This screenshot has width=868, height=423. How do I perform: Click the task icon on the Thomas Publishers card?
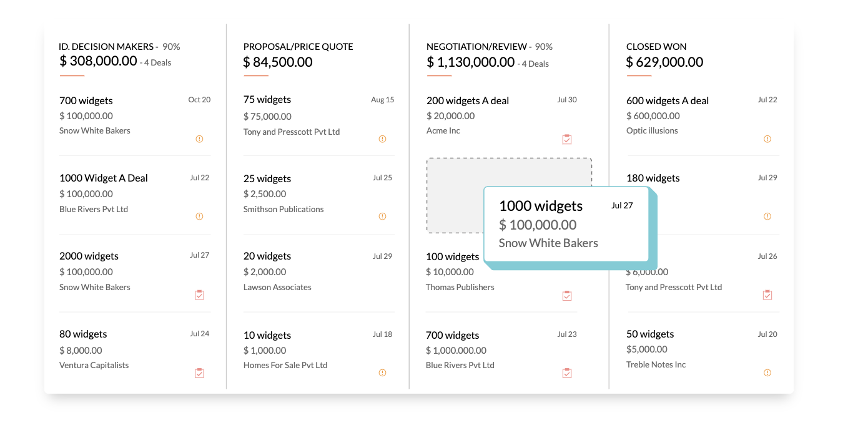567,294
